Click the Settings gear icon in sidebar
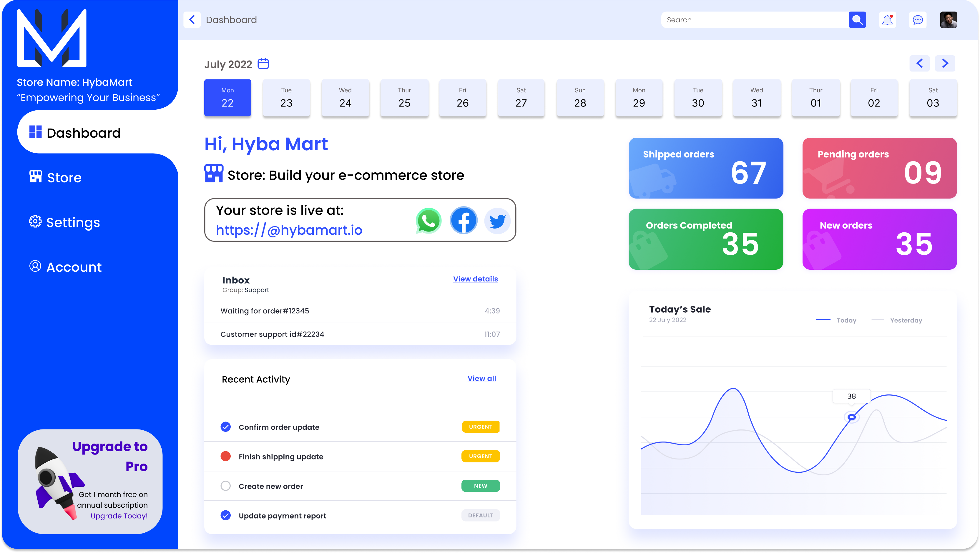980x553 pixels. pyautogui.click(x=35, y=221)
